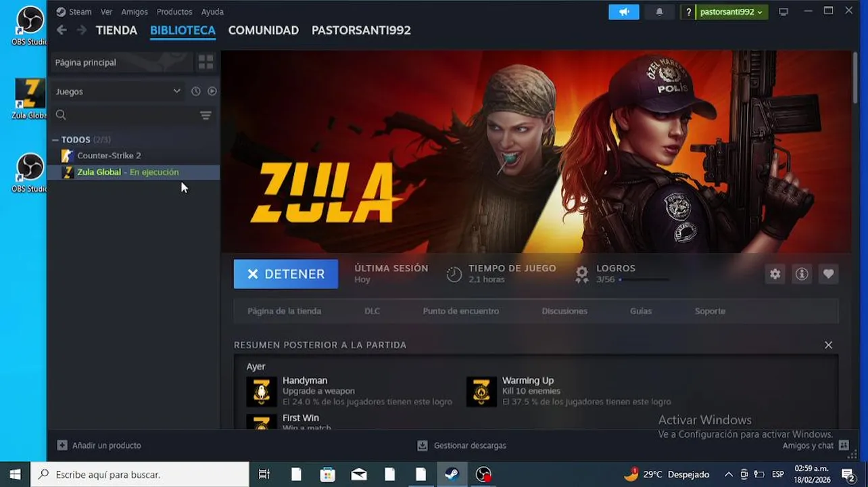Close the post-game summary section
868x487 pixels.
tap(828, 345)
